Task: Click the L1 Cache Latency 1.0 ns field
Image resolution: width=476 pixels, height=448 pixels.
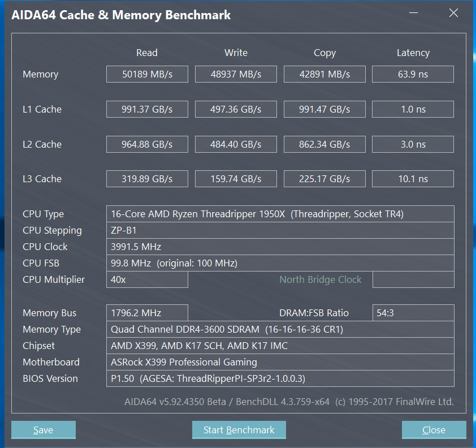Action: [413, 109]
